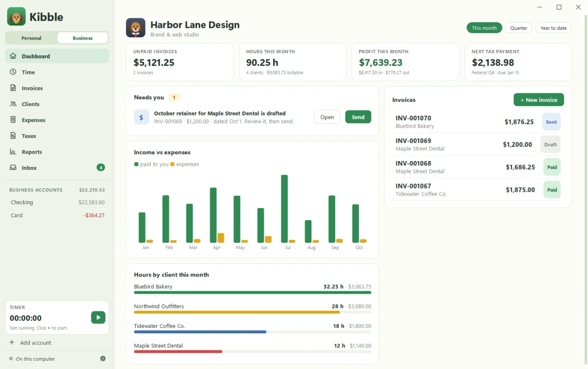Click the Profit This Month card

[405, 62]
